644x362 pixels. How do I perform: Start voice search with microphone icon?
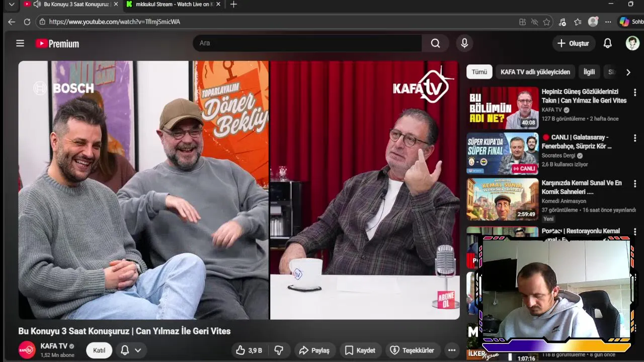tap(464, 43)
